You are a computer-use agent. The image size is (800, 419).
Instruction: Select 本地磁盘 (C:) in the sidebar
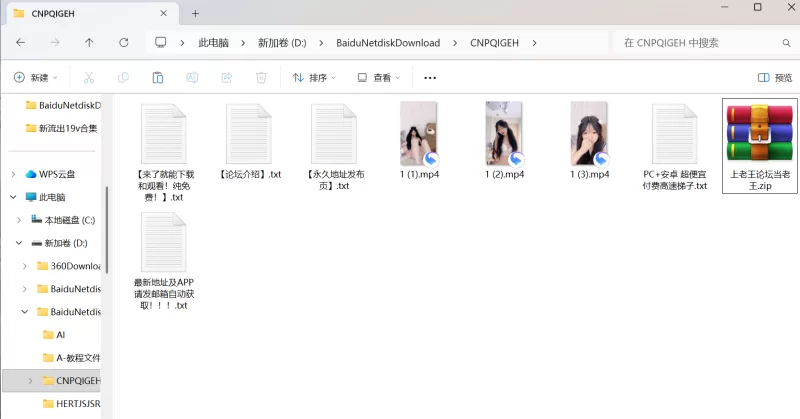[x=63, y=220]
